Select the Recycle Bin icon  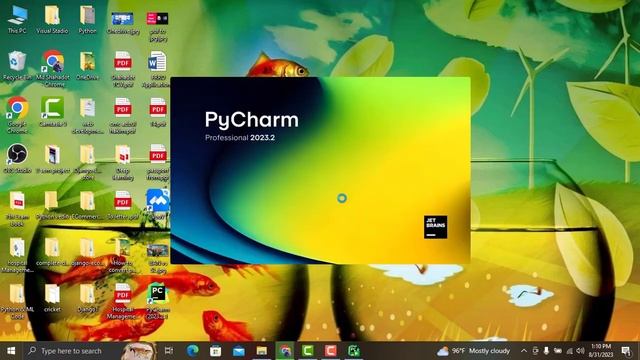17,65
